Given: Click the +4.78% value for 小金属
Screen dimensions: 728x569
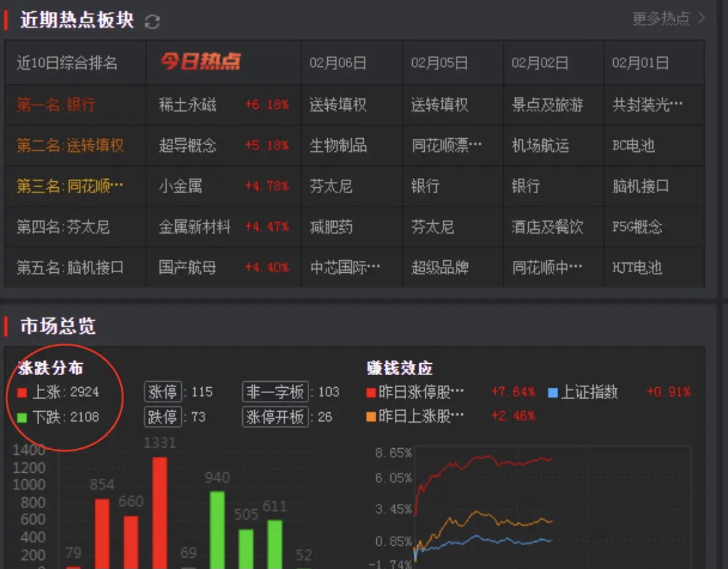Looking at the screenshot, I should (x=267, y=187).
